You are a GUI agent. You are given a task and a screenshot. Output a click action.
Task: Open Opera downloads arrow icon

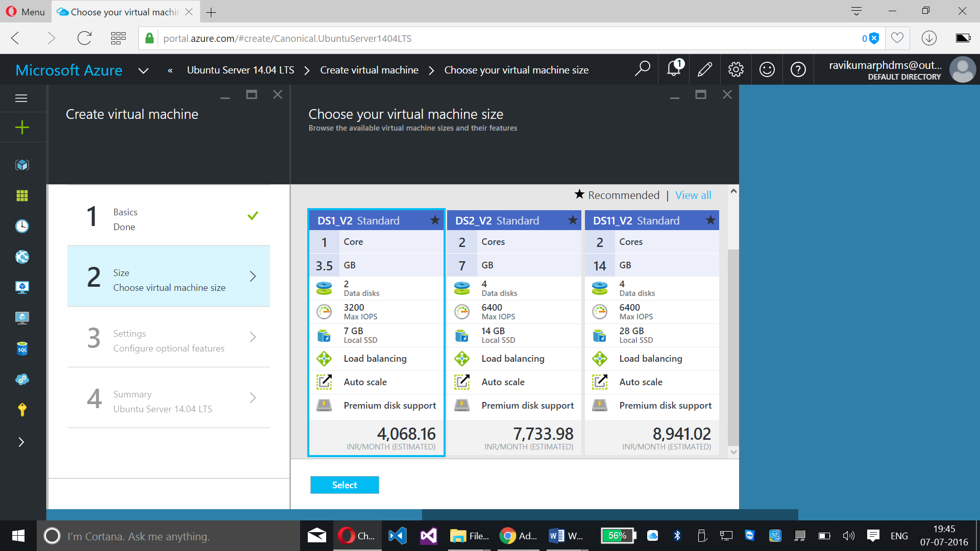[x=929, y=38]
